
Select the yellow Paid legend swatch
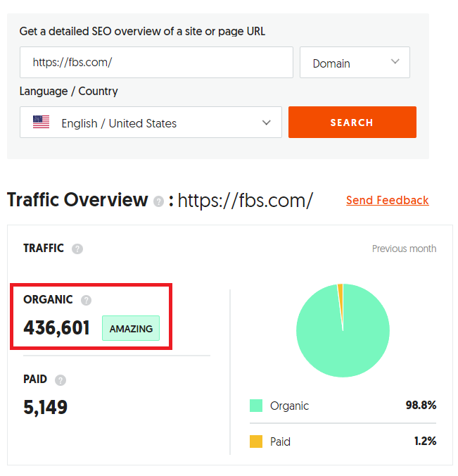(x=256, y=441)
